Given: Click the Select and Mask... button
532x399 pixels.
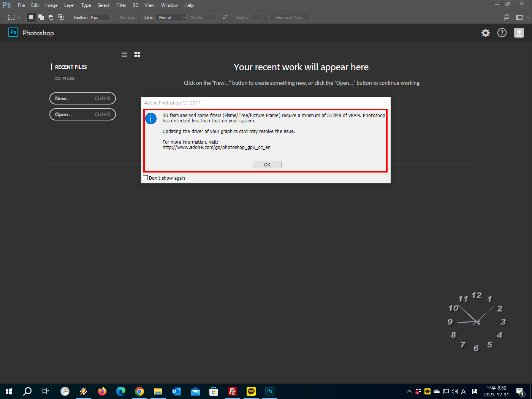Looking at the screenshot, I should pyautogui.click(x=290, y=17).
